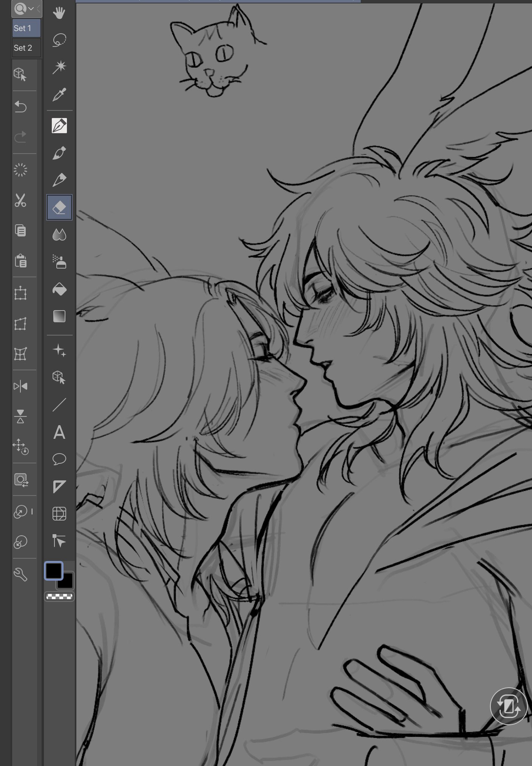Click the Redo button
The width and height of the screenshot is (532, 766).
pyautogui.click(x=20, y=136)
